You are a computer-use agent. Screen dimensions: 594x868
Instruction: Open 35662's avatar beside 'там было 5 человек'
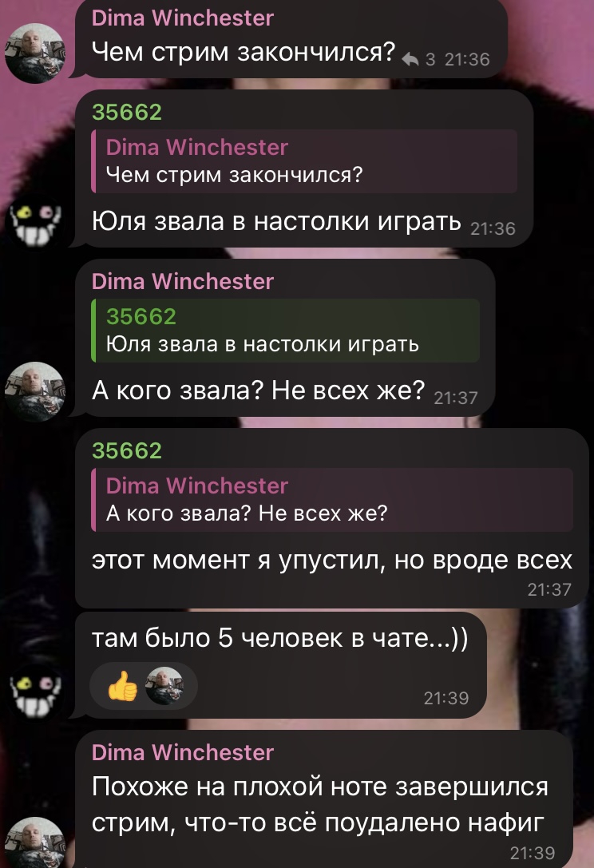click(35, 694)
